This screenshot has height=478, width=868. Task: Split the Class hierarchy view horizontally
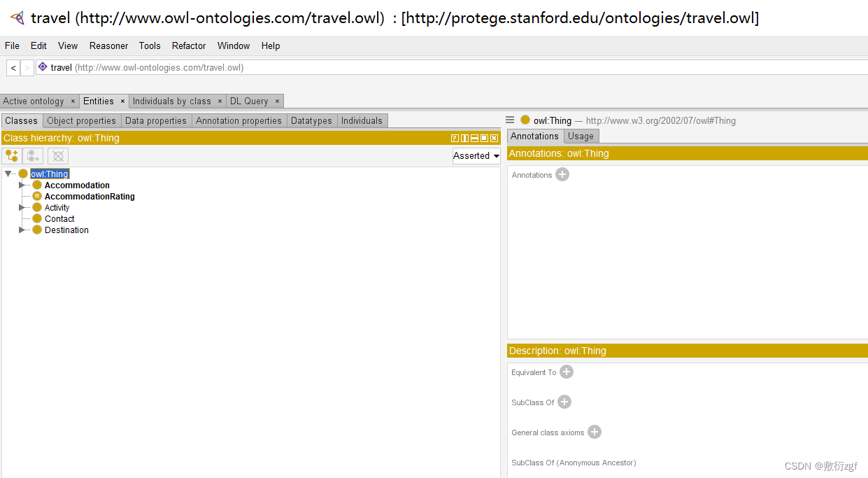click(x=474, y=138)
